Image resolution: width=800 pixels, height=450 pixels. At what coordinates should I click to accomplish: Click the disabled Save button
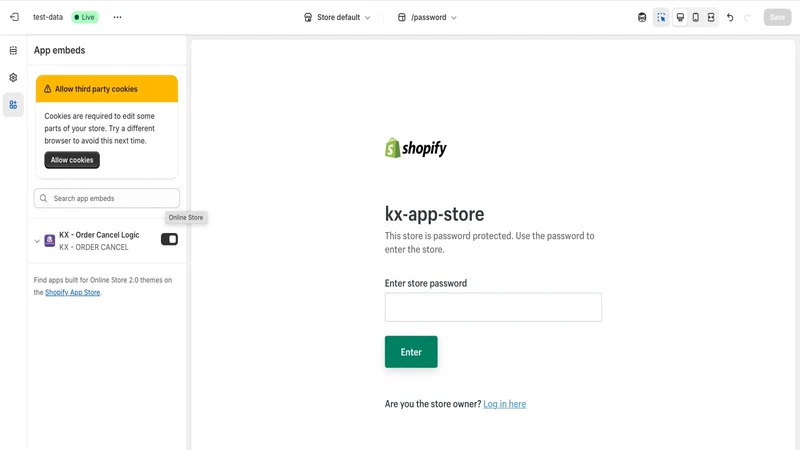click(777, 17)
